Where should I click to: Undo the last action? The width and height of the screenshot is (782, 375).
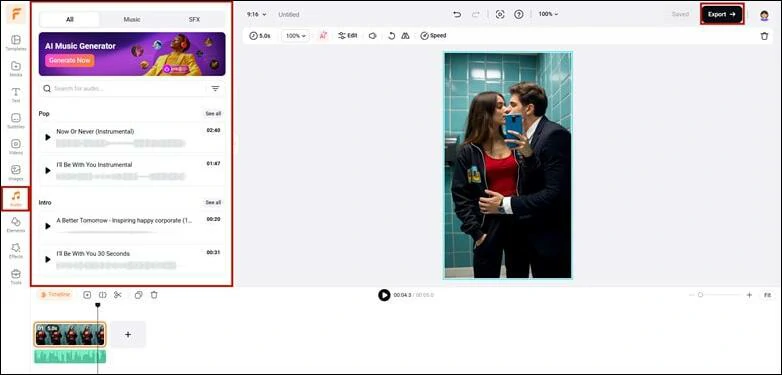457,14
